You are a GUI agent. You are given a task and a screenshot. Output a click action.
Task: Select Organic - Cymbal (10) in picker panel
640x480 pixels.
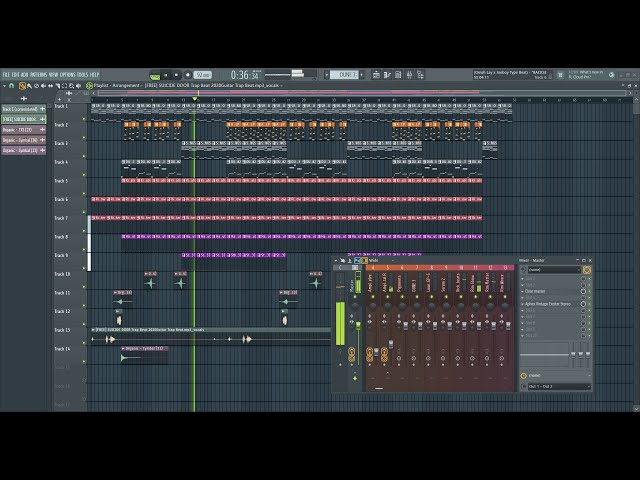click(x=23, y=140)
